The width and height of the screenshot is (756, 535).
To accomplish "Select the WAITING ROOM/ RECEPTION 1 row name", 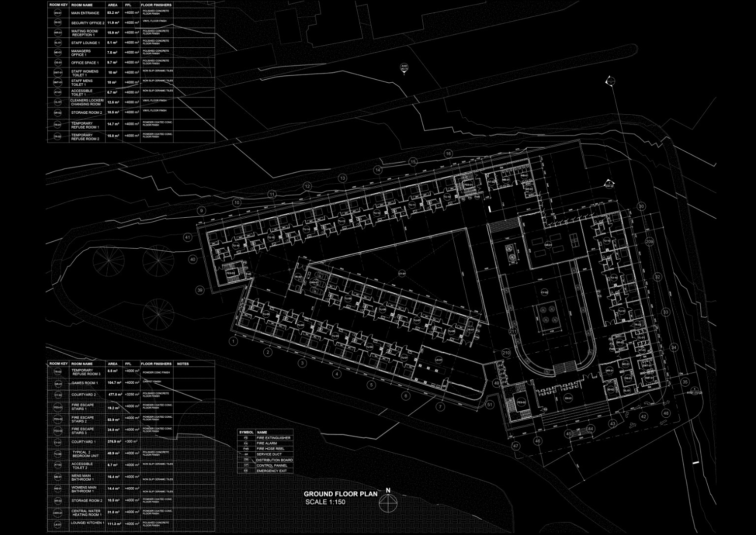I will (85, 33).
